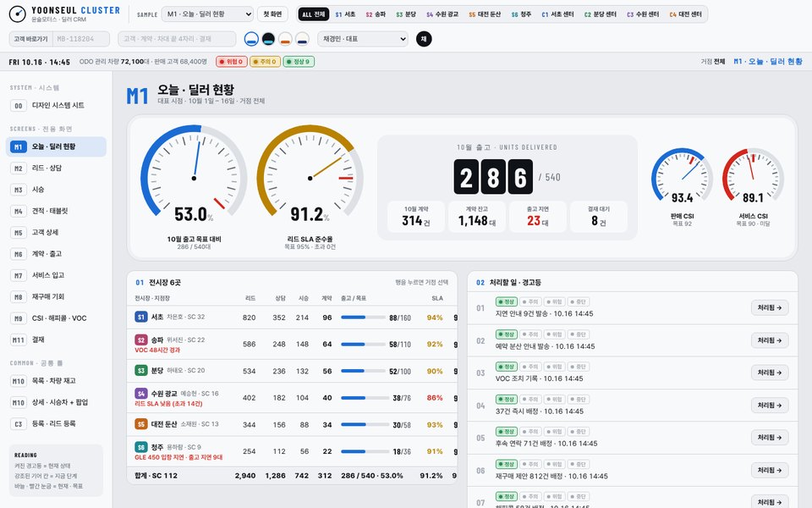The width and height of the screenshot is (812, 508).
Task: Open M3 시승 in the sidebar
Action: (56, 190)
